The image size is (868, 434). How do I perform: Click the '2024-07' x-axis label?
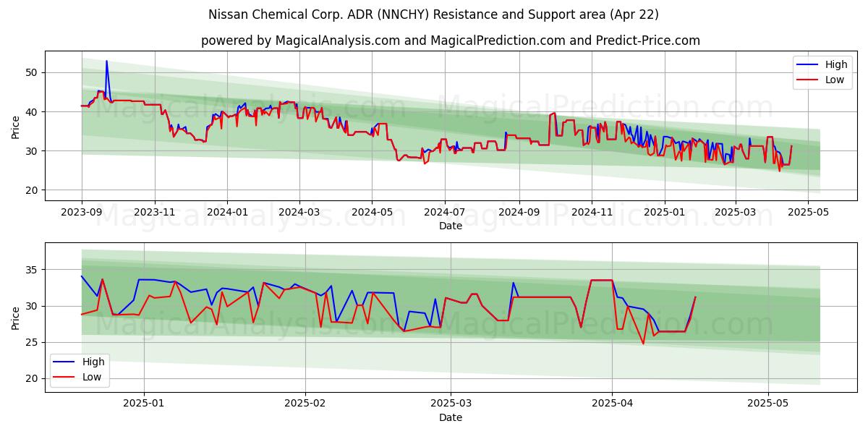(444, 213)
